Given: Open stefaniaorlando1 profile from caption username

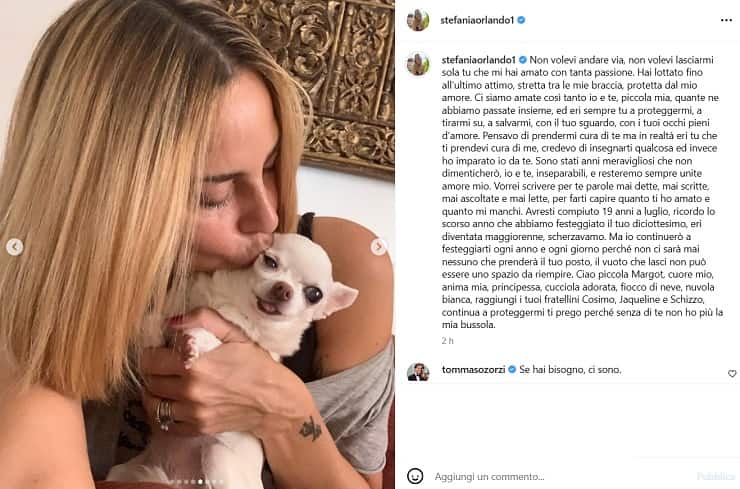Looking at the screenshot, I should pos(478,60).
